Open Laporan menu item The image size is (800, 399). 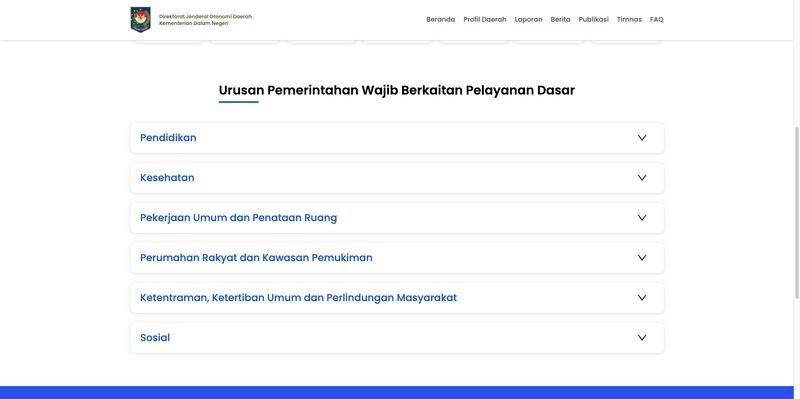tap(528, 19)
